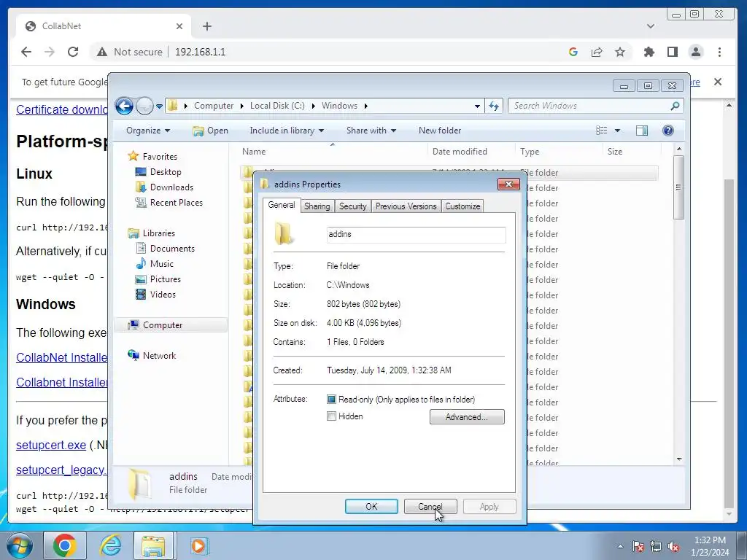This screenshot has height=560, width=747.
Task: Enable the Hidden attribute checkbox
Action: (x=332, y=416)
